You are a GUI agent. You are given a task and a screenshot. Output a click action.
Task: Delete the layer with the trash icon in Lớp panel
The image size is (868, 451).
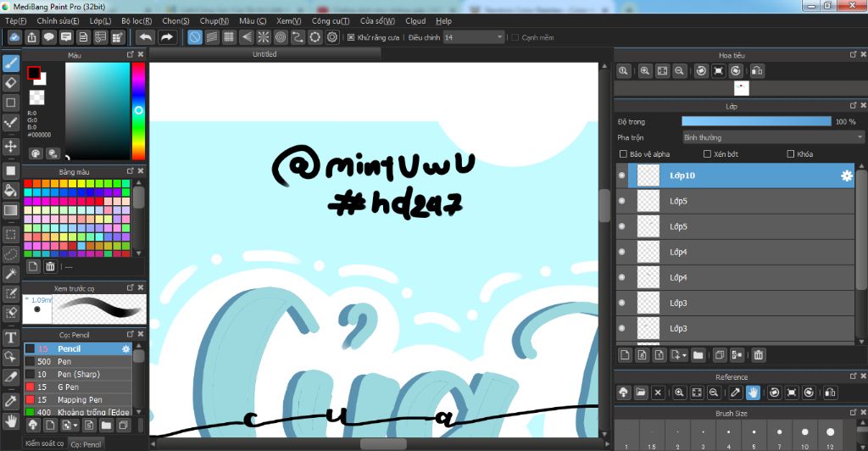pyautogui.click(x=759, y=355)
